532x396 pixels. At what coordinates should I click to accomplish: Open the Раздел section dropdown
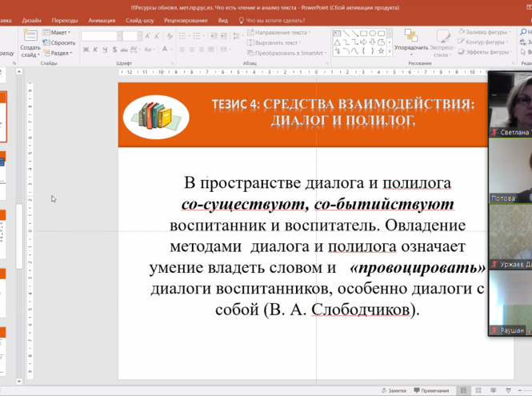pyautogui.click(x=58, y=53)
